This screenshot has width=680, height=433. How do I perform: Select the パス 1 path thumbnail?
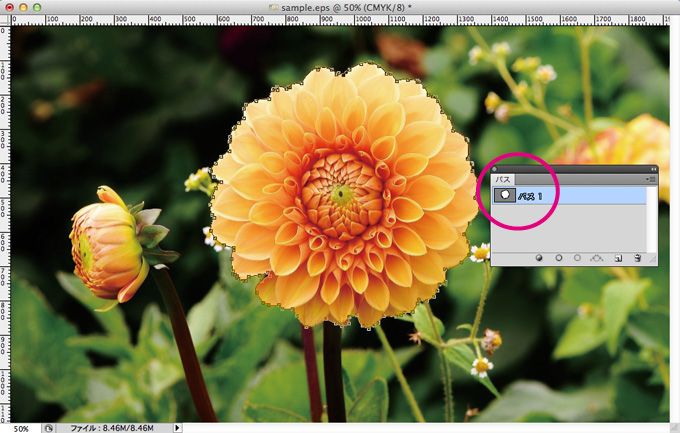coord(504,195)
